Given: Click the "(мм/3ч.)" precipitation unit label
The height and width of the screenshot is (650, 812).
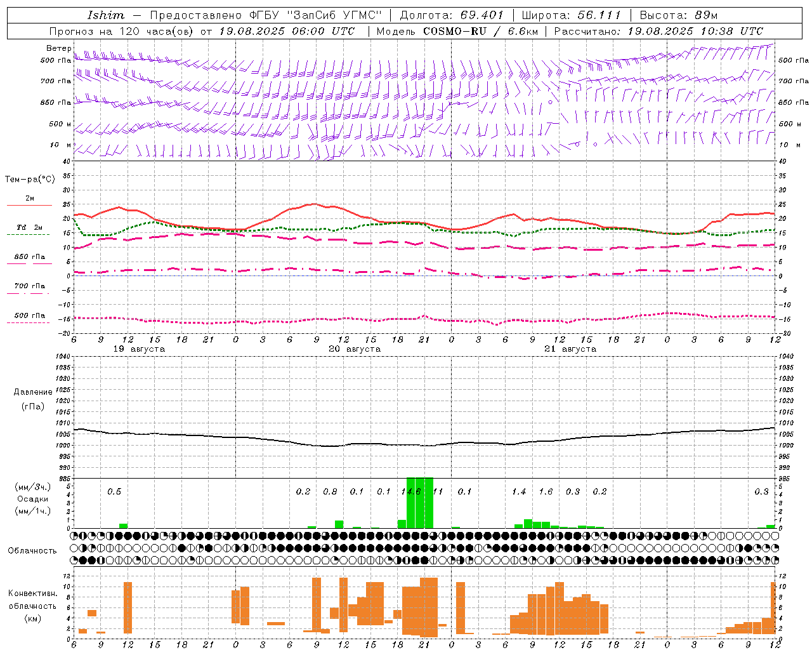Looking at the screenshot, I should 33,487.
